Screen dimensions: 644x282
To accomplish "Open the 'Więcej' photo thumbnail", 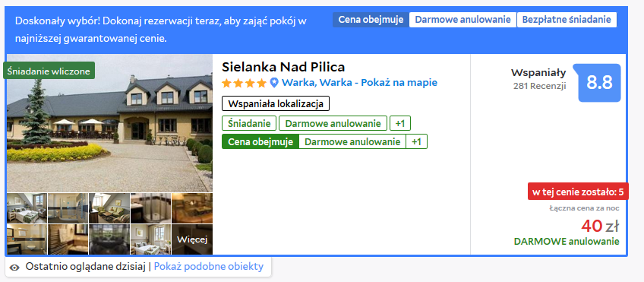I will click(192, 239).
